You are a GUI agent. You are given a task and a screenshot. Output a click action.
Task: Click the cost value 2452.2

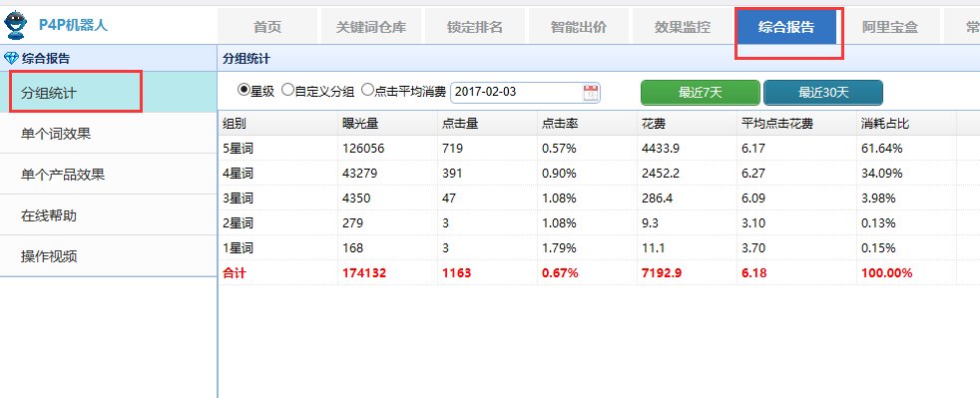pyautogui.click(x=660, y=174)
